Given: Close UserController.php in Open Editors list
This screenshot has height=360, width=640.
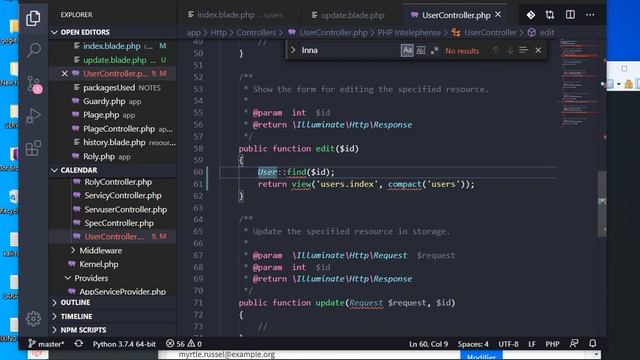Looking at the screenshot, I should pyautogui.click(x=64, y=73).
